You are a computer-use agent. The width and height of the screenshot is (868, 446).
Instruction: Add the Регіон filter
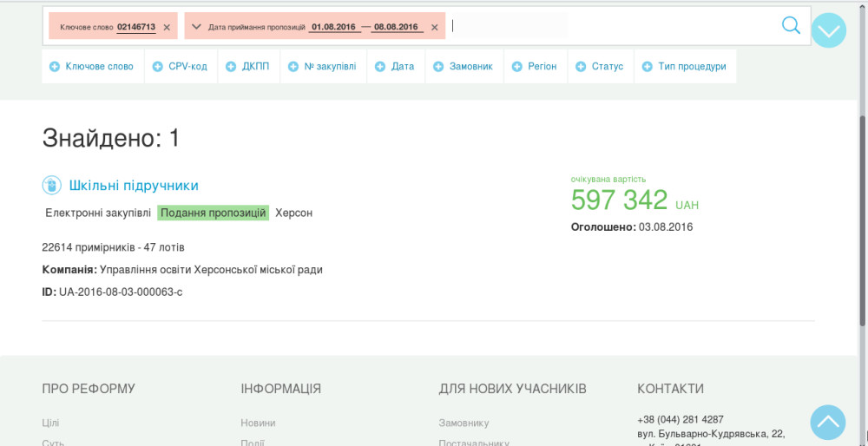pyautogui.click(x=535, y=67)
